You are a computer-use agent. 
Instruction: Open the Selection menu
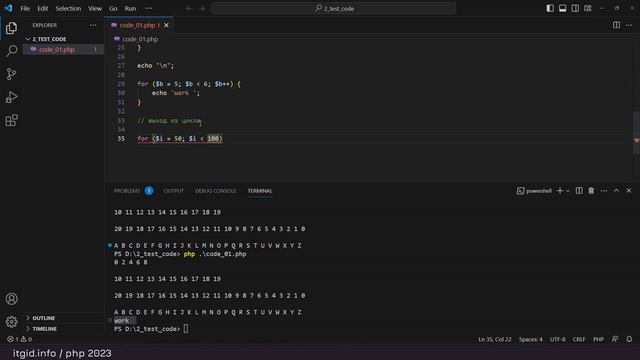click(x=68, y=8)
